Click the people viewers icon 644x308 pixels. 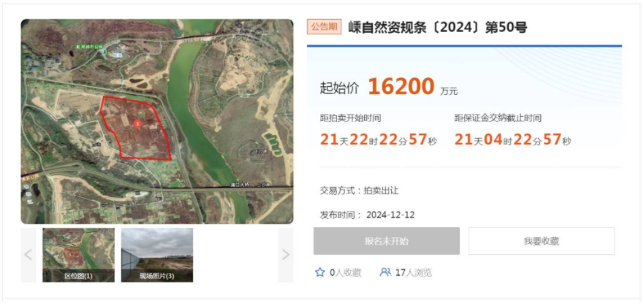point(385,272)
